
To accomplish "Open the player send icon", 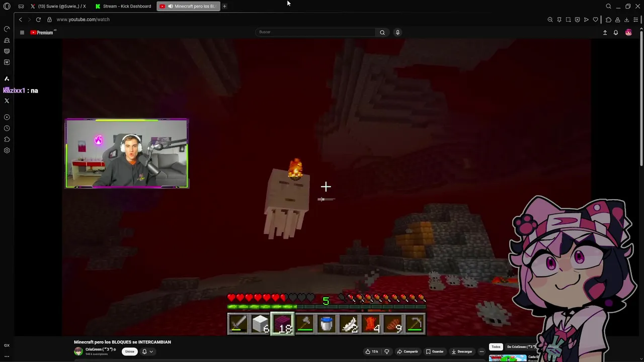I will [586, 20].
